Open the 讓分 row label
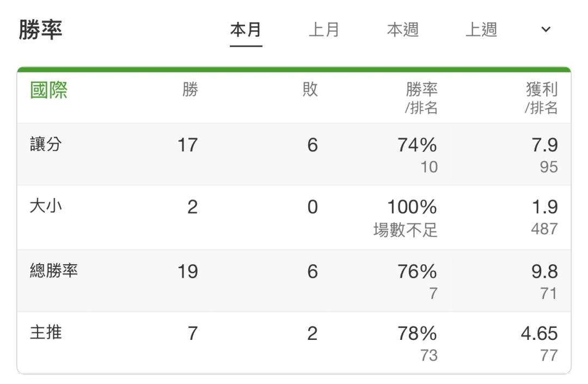The image size is (588, 384). [46, 144]
